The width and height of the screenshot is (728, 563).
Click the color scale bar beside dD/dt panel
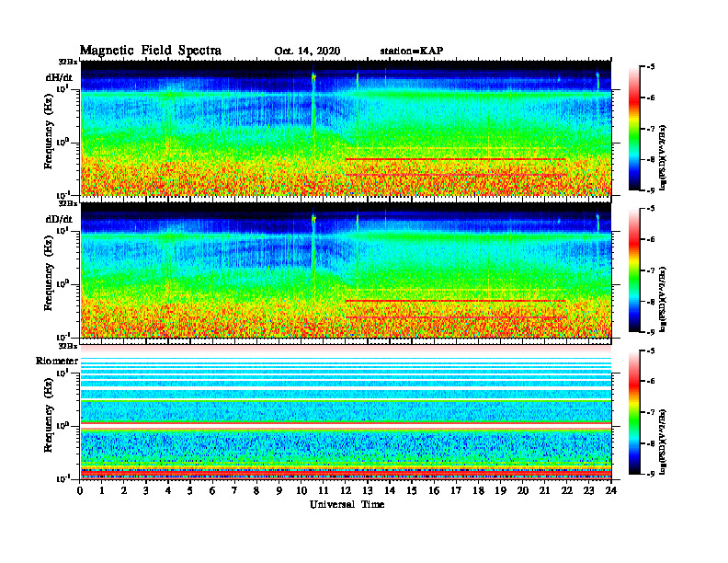[x=634, y=270]
